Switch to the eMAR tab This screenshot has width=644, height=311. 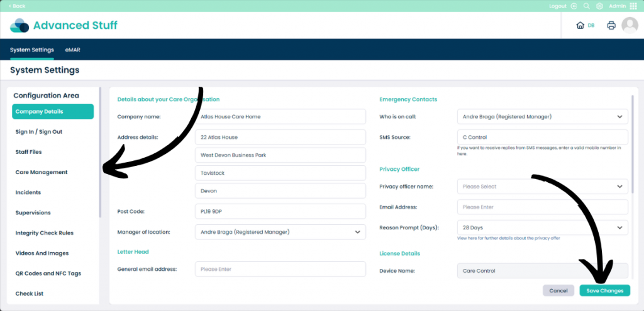click(x=73, y=50)
